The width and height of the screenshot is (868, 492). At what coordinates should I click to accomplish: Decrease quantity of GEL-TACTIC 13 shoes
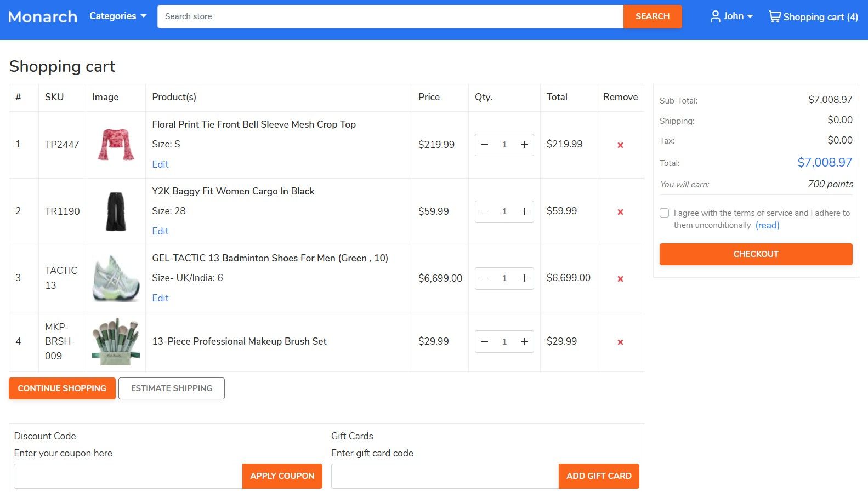pos(484,278)
